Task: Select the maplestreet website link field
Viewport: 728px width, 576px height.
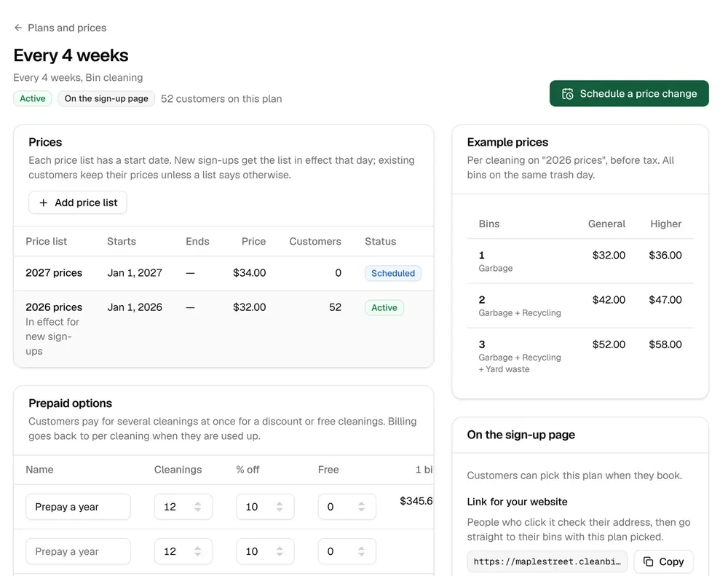Action: pyautogui.click(x=547, y=561)
